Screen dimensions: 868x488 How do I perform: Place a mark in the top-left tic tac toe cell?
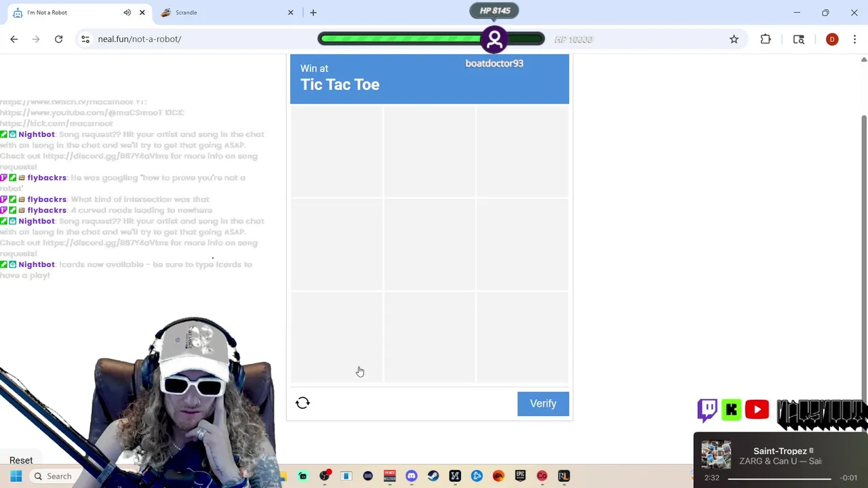(337, 152)
